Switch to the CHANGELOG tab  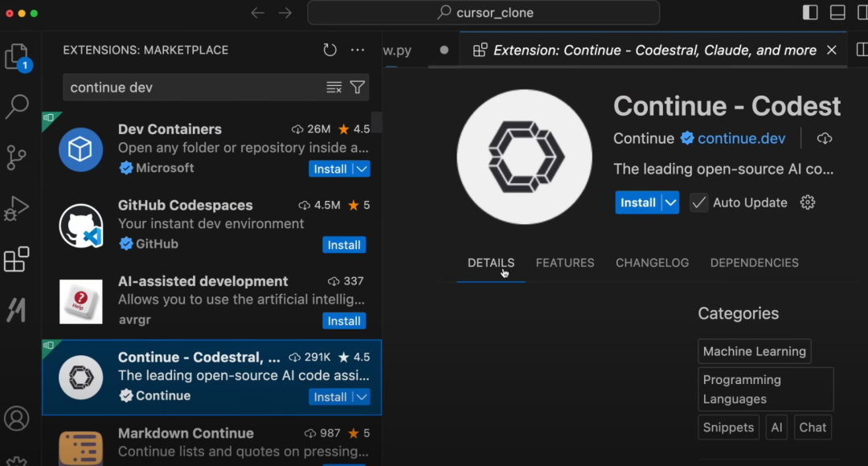tap(652, 263)
